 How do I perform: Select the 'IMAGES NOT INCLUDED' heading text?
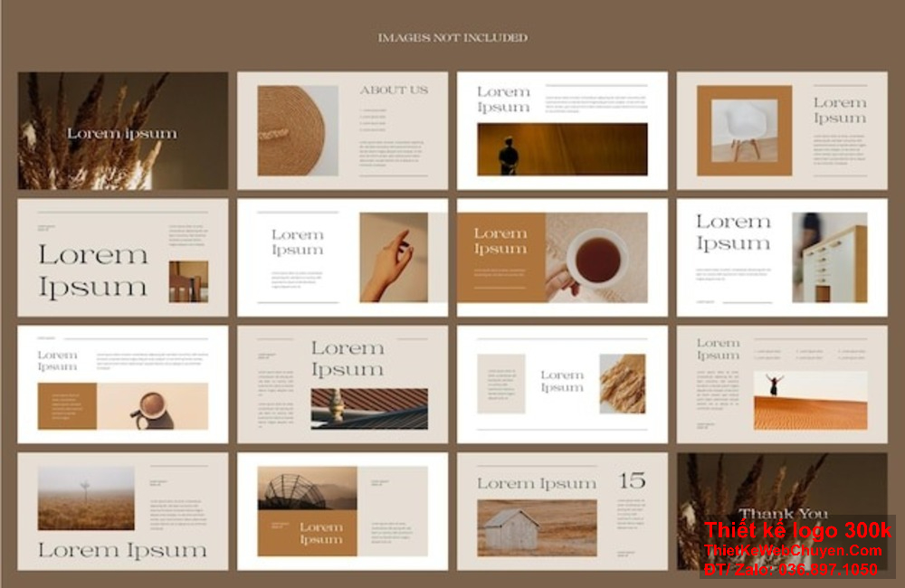point(452,38)
